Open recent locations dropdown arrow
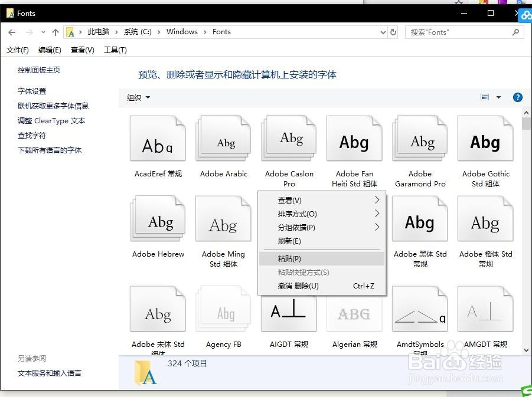The height and width of the screenshot is (397, 532). [43, 32]
